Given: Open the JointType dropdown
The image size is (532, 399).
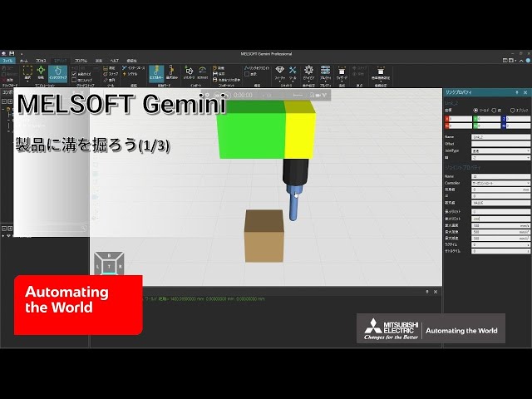Looking at the screenshot, I should [x=500, y=151].
